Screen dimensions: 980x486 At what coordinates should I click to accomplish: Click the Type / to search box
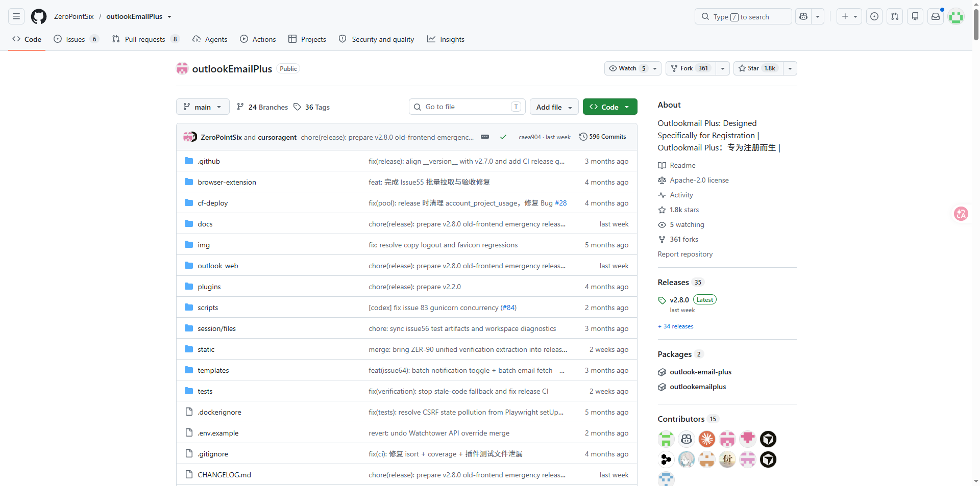(x=743, y=16)
